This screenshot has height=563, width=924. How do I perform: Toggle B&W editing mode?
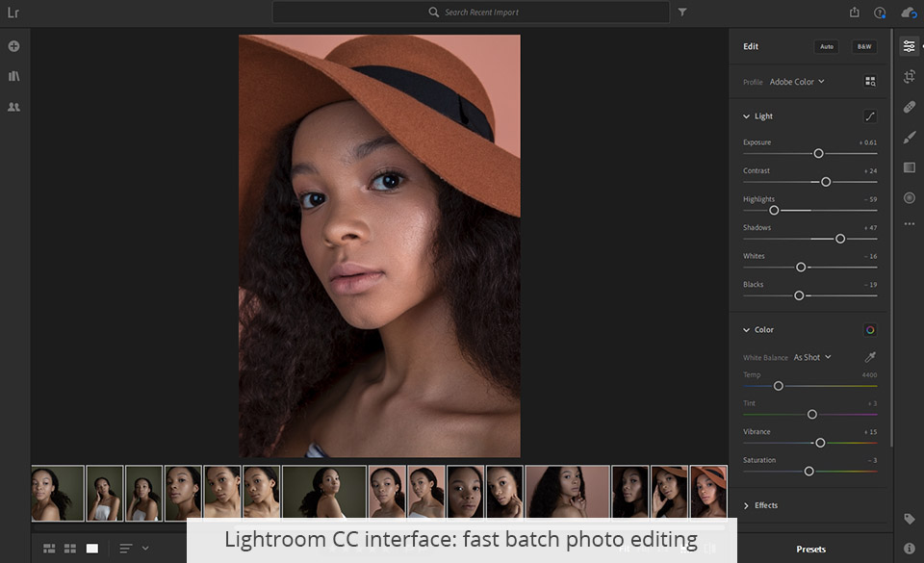pos(863,46)
